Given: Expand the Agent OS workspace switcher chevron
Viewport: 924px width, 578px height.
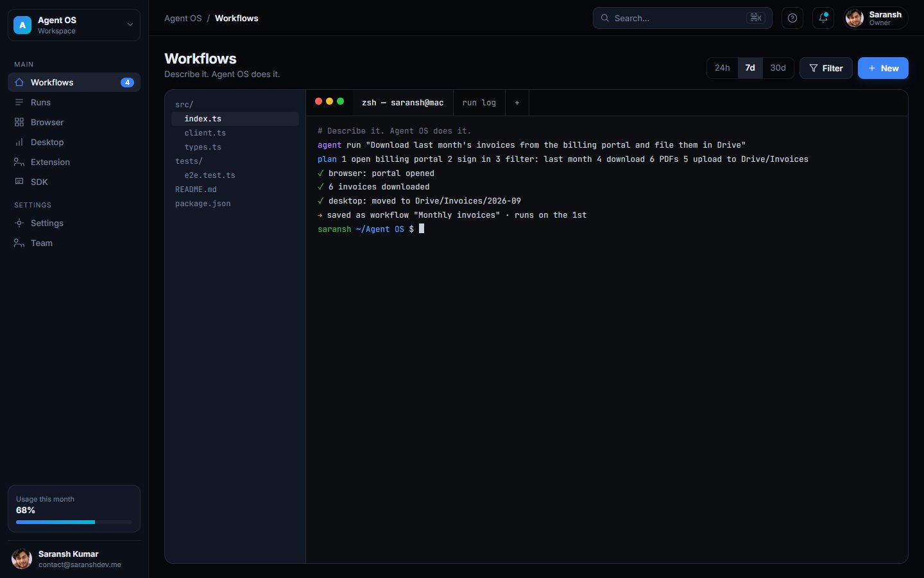Looking at the screenshot, I should point(130,25).
